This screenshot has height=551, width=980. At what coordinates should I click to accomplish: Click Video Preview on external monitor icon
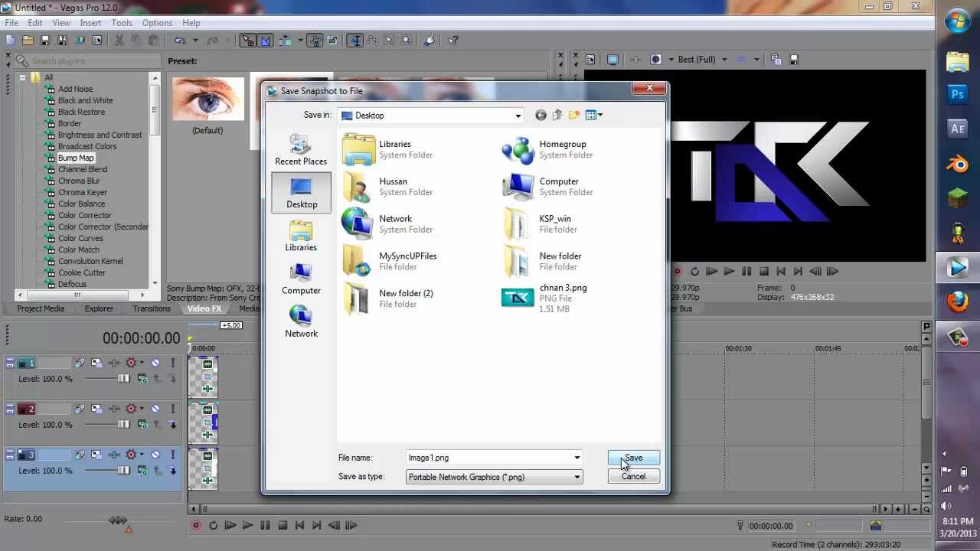pyautogui.click(x=612, y=60)
